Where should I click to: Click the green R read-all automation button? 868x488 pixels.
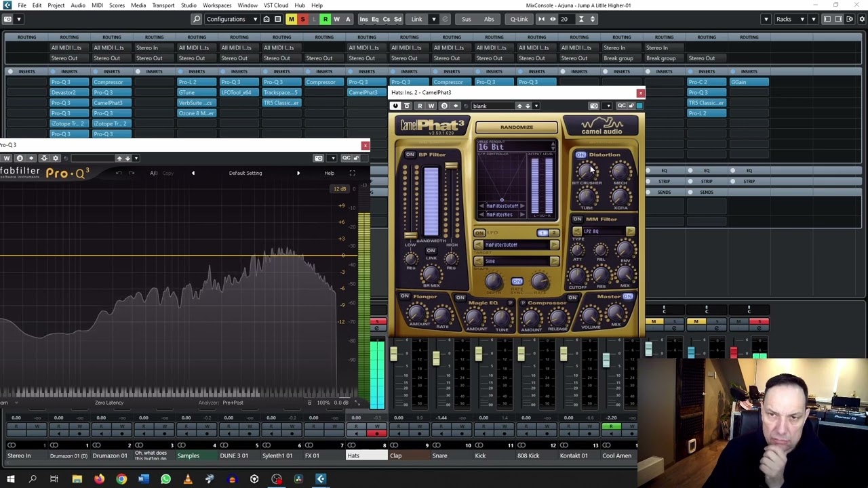tap(325, 19)
